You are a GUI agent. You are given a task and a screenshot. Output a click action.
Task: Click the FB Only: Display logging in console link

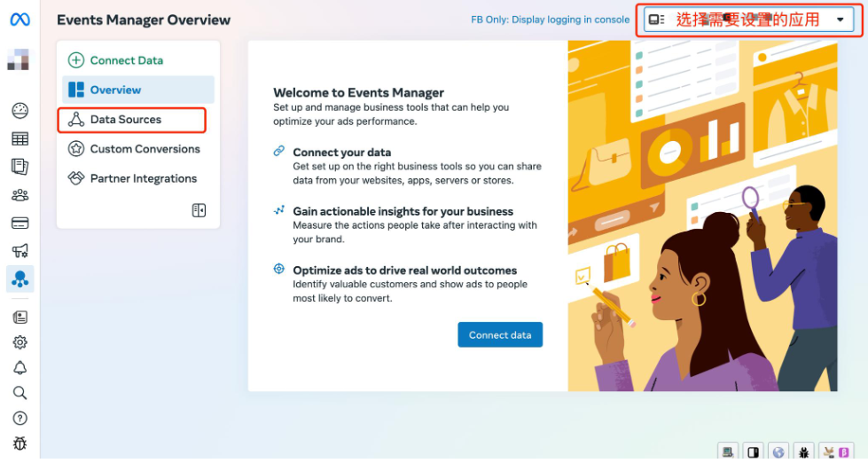[x=551, y=20]
